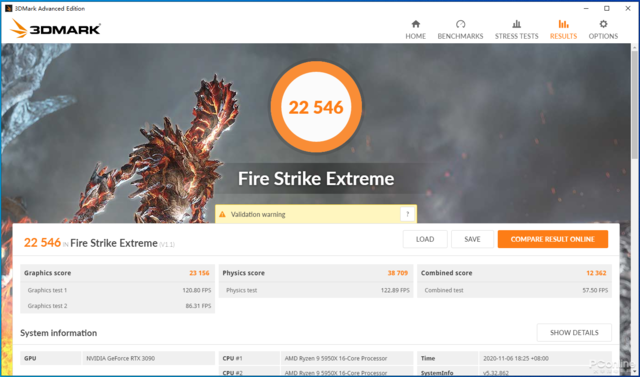Screen dimensions: 640x377
Task: Click the title bar app icon
Action: pos(8,8)
